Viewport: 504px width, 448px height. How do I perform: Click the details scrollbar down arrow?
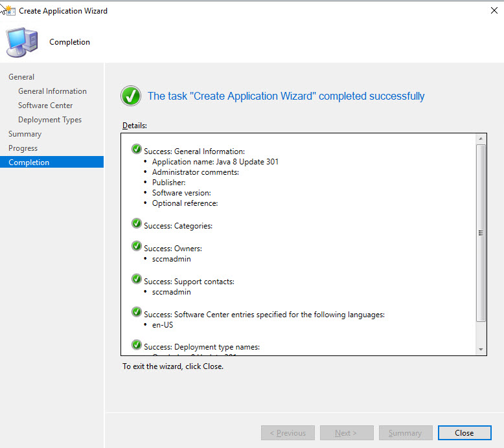[x=481, y=350]
